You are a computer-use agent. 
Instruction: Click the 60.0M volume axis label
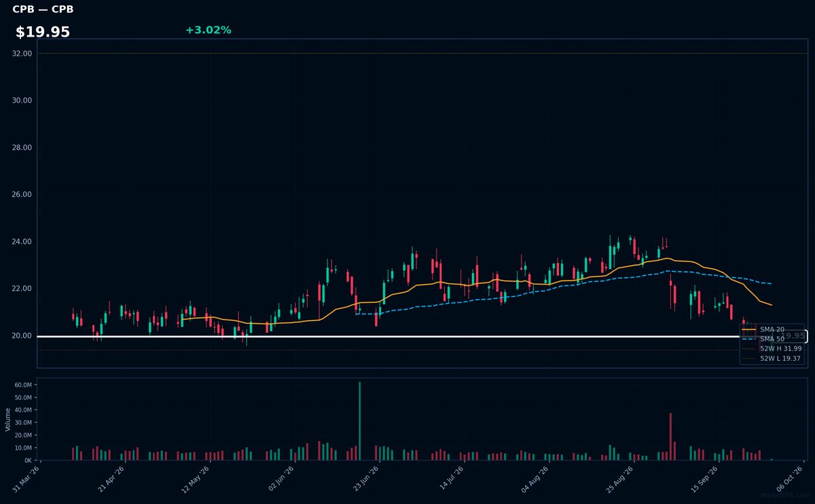(x=23, y=385)
